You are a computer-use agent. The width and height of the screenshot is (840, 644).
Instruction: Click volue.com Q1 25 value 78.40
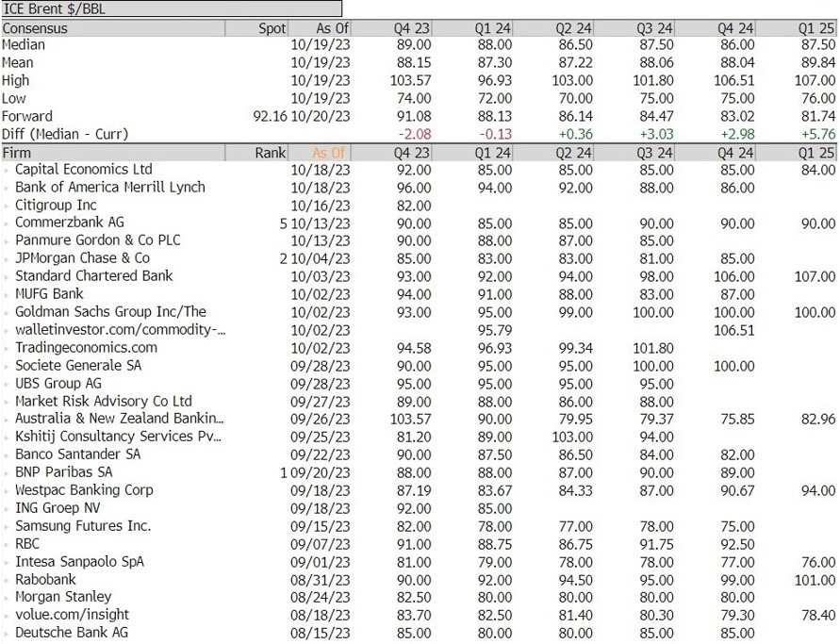[x=818, y=616]
